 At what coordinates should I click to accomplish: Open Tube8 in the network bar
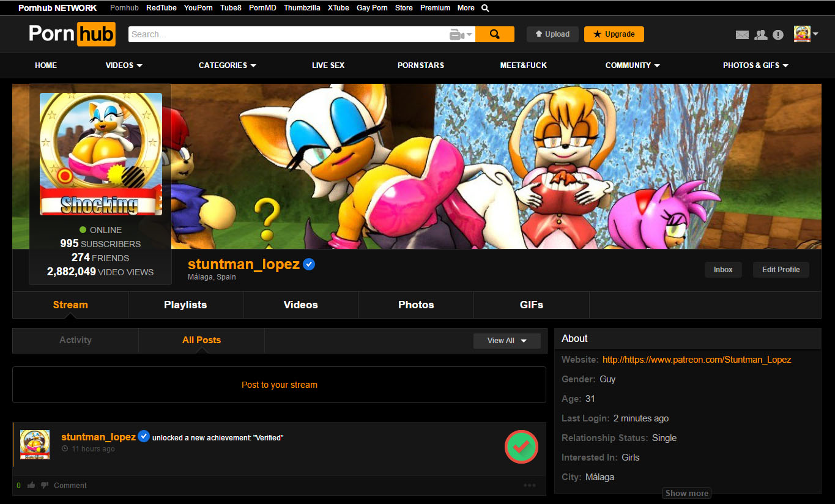(x=231, y=8)
